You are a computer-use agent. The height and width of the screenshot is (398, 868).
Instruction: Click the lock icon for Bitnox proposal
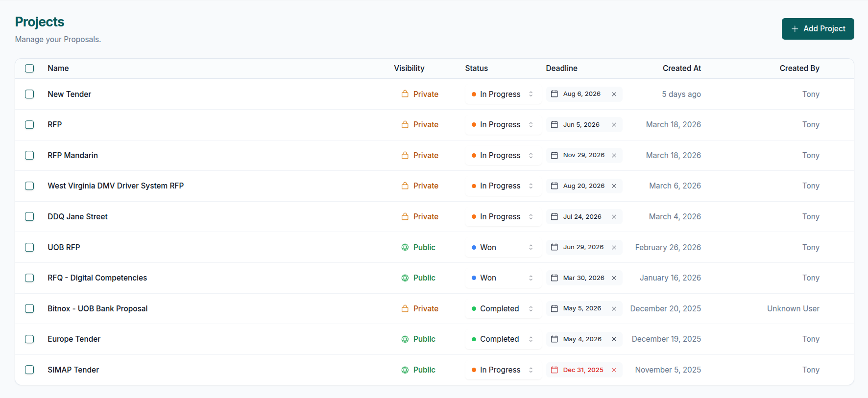405,308
